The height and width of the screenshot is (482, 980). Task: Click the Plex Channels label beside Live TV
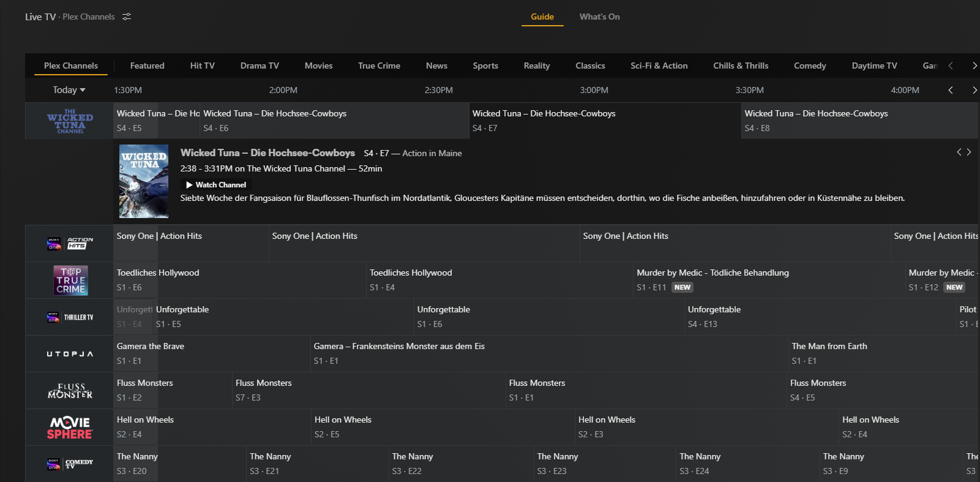pyautogui.click(x=89, y=17)
